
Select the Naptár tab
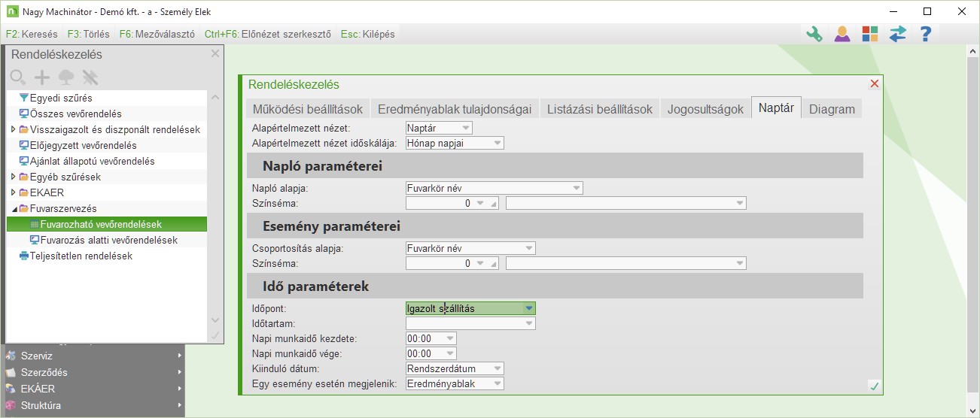[x=776, y=108]
